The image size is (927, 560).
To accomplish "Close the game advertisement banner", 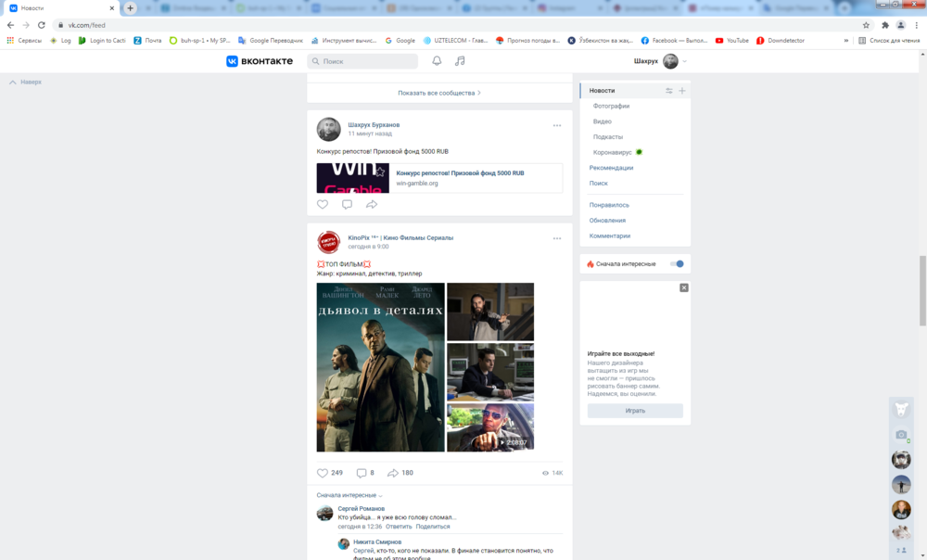I will click(684, 287).
